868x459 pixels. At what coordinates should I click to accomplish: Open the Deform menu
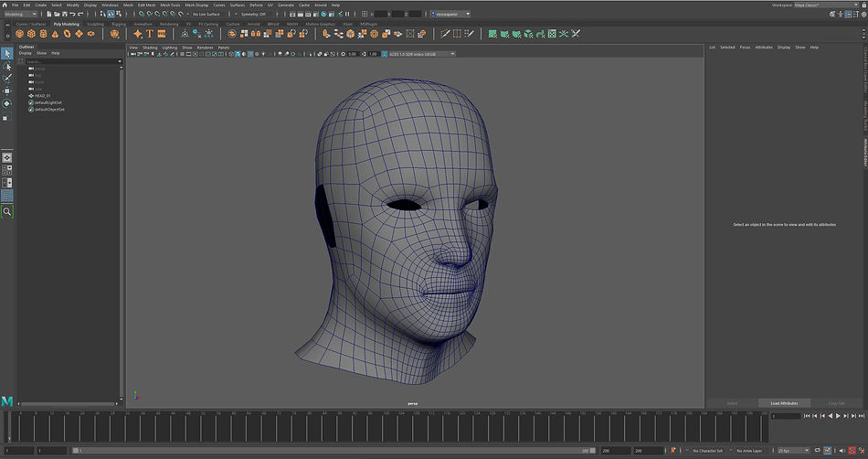[x=256, y=5]
